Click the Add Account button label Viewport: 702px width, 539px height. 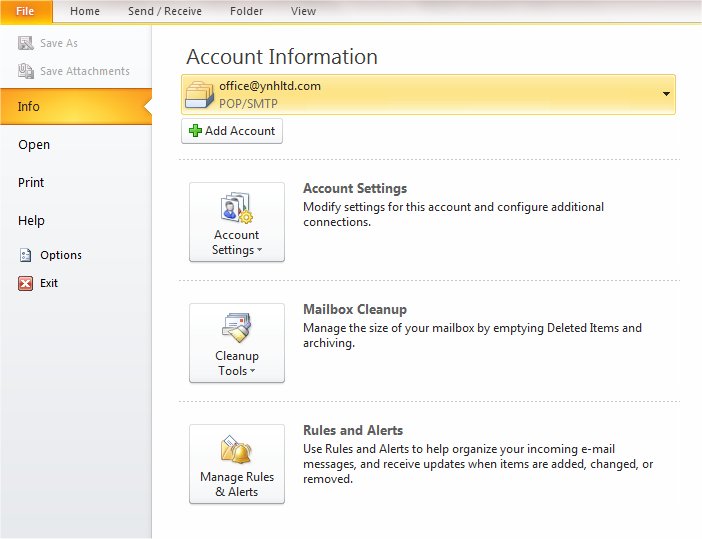click(240, 131)
